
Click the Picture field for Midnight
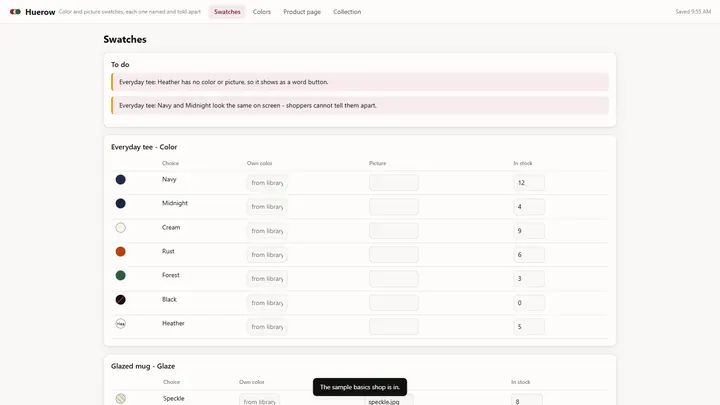click(x=394, y=207)
